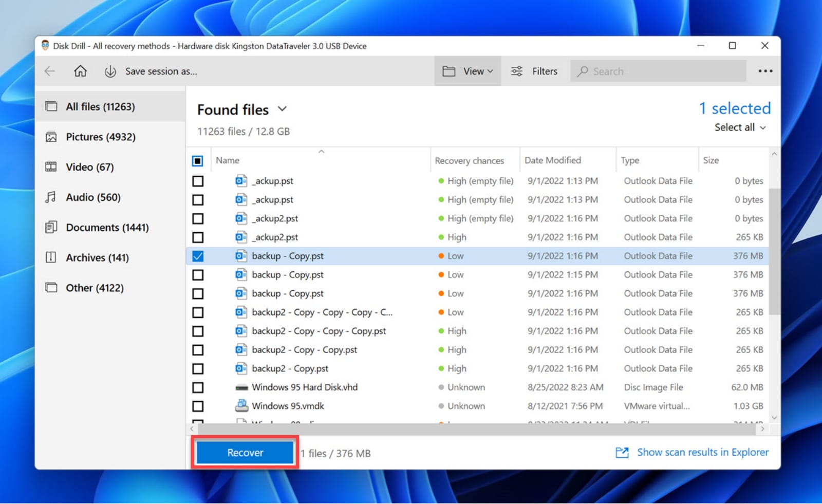Click the Disk Drill app icon in title bar
The height and width of the screenshot is (504, 822).
(x=45, y=46)
